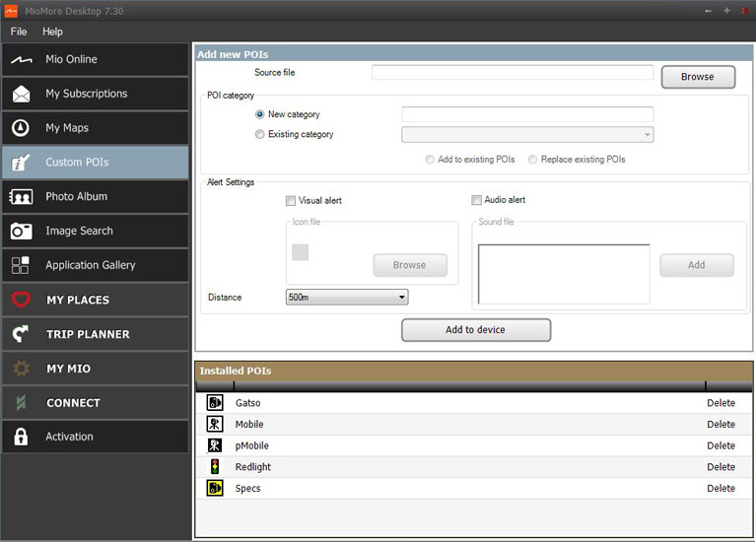
Task: Go to MY PLACES section
Action: coord(96,300)
